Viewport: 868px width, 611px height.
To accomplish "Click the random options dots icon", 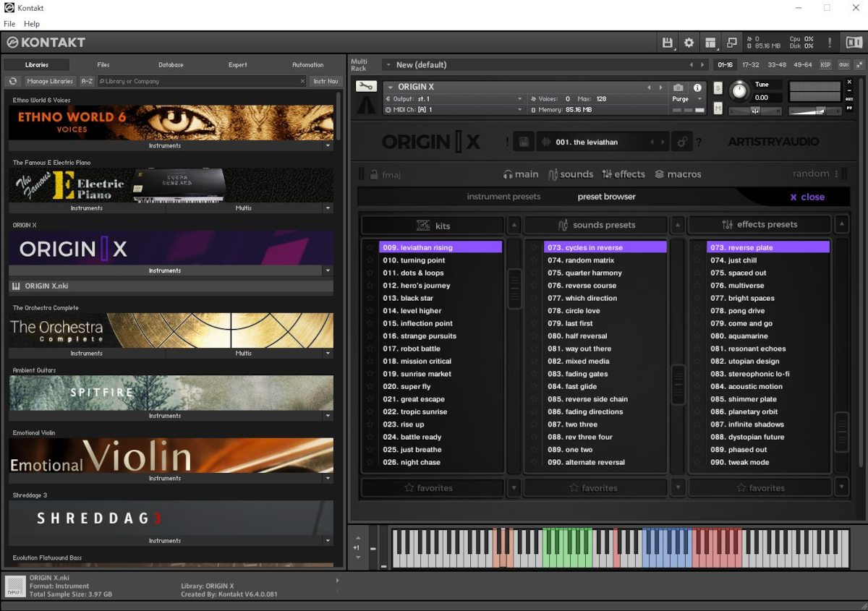I will 837,174.
